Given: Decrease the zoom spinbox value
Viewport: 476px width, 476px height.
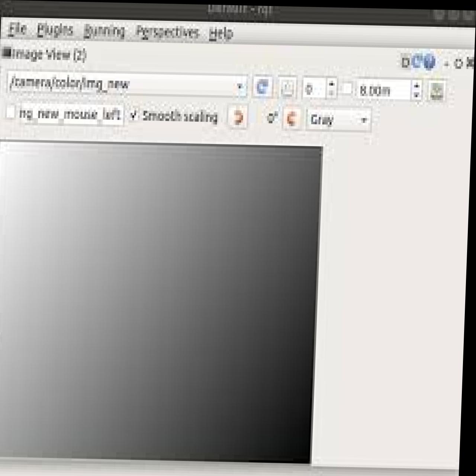Looking at the screenshot, I should tap(332, 94).
